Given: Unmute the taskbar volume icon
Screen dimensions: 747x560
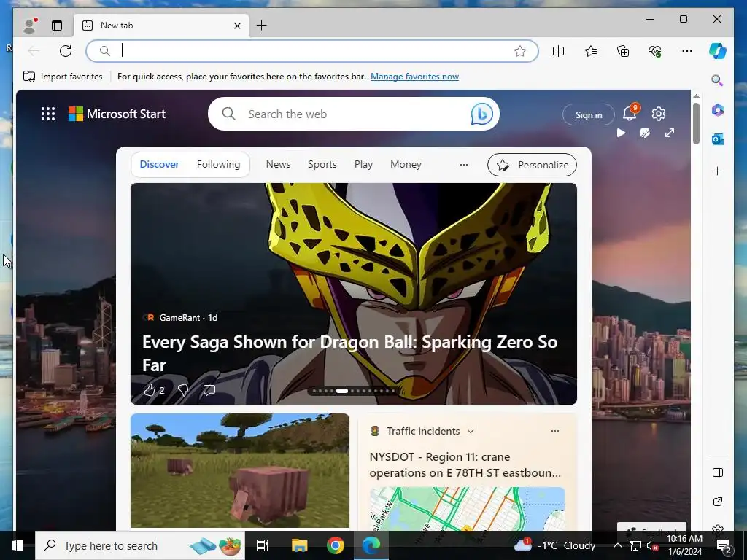Looking at the screenshot, I should tap(652, 546).
